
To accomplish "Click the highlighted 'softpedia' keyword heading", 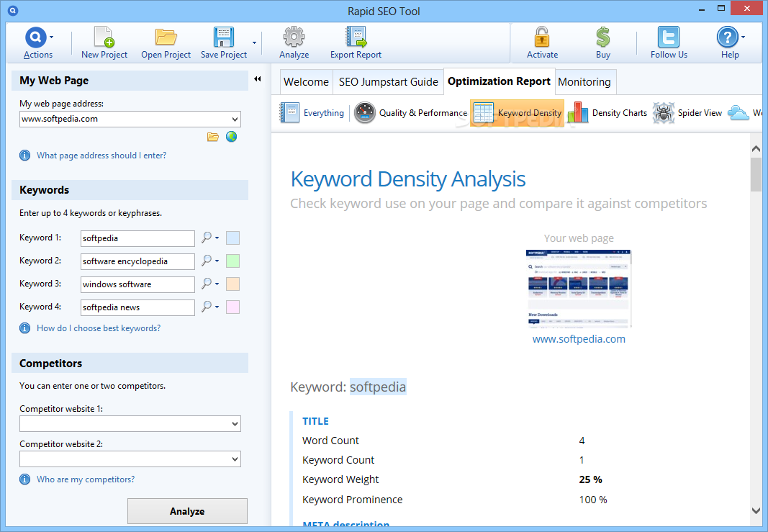I will (x=378, y=387).
